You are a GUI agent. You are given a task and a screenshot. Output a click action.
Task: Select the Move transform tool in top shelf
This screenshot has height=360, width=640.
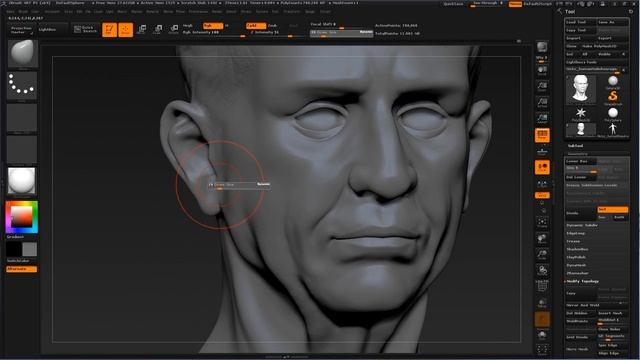142,29
